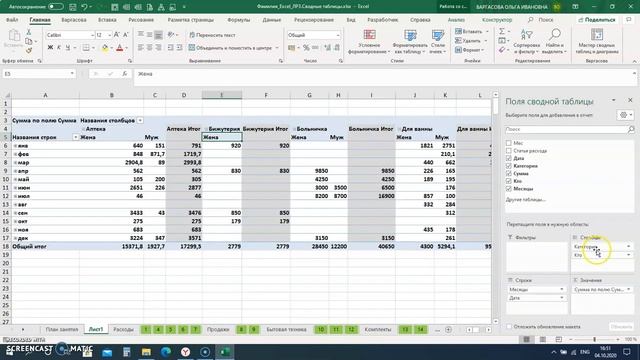Open Cell Styles (Стили ячеек)
640x360 pixels.
coord(438,42)
